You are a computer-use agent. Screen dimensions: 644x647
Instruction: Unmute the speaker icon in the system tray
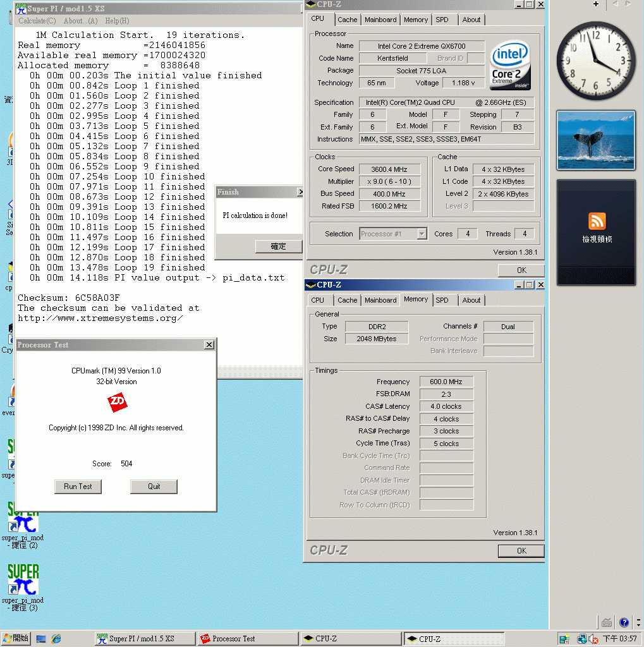click(x=593, y=639)
